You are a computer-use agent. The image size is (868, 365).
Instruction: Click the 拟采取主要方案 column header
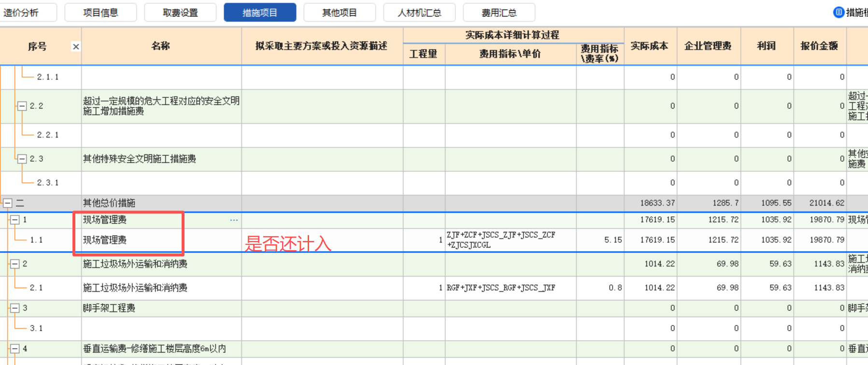coord(322,46)
